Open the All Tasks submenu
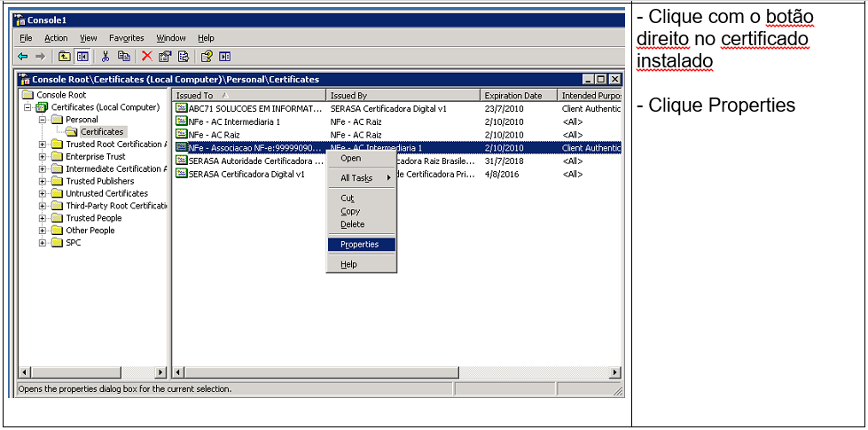The image size is (868, 430). coord(361,178)
